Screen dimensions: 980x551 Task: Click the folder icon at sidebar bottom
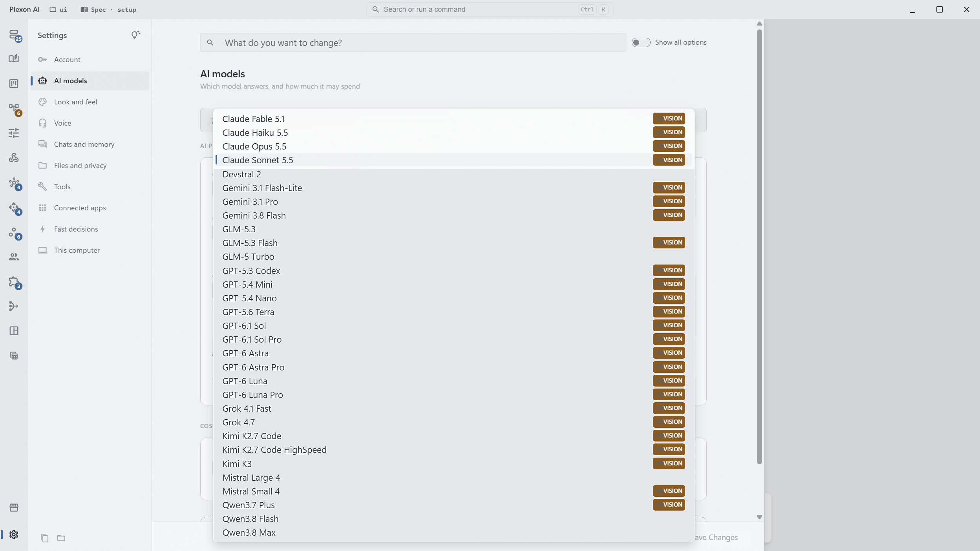(x=61, y=538)
